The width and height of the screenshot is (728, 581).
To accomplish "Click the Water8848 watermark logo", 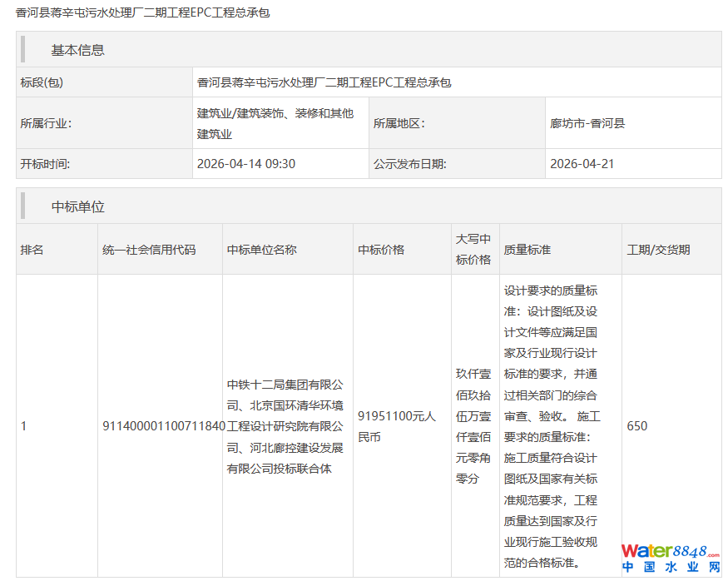I will (x=671, y=559).
